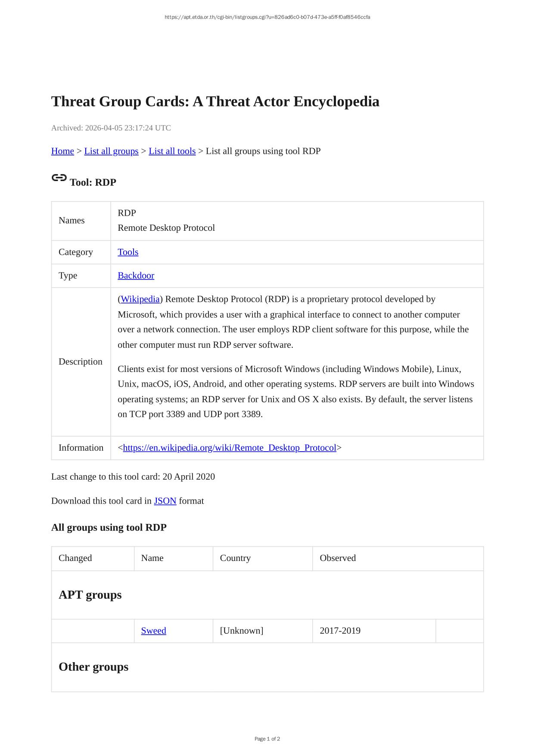Open the Sweed threat group link
Image resolution: width=535 pixels, height=756 pixels.
click(153, 631)
